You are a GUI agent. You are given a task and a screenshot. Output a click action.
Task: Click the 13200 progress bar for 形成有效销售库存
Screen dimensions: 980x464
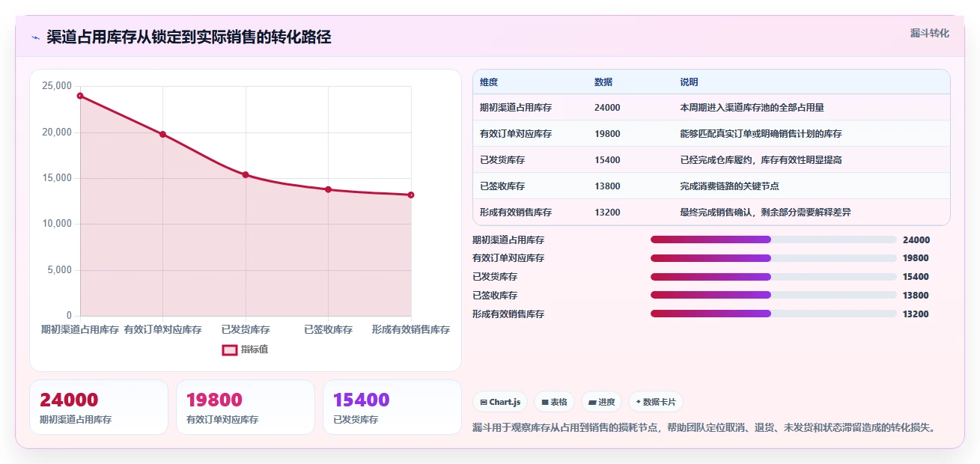pos(773,314)
